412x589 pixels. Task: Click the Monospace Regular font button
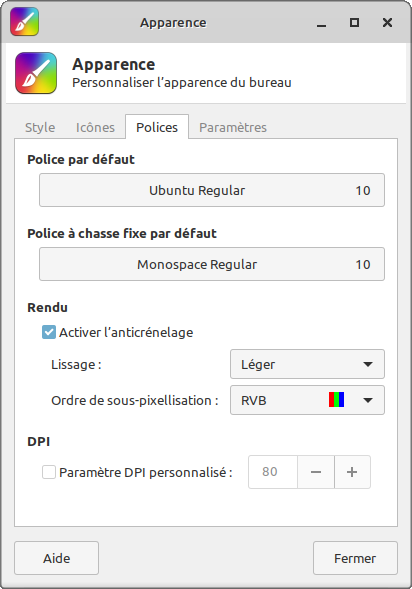pos(212,264)
